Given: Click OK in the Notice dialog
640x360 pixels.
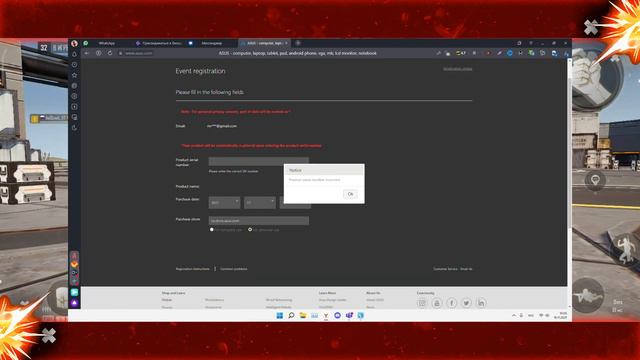Looking at the screenshot, I should pyautogui.click(x=350, y=194).
